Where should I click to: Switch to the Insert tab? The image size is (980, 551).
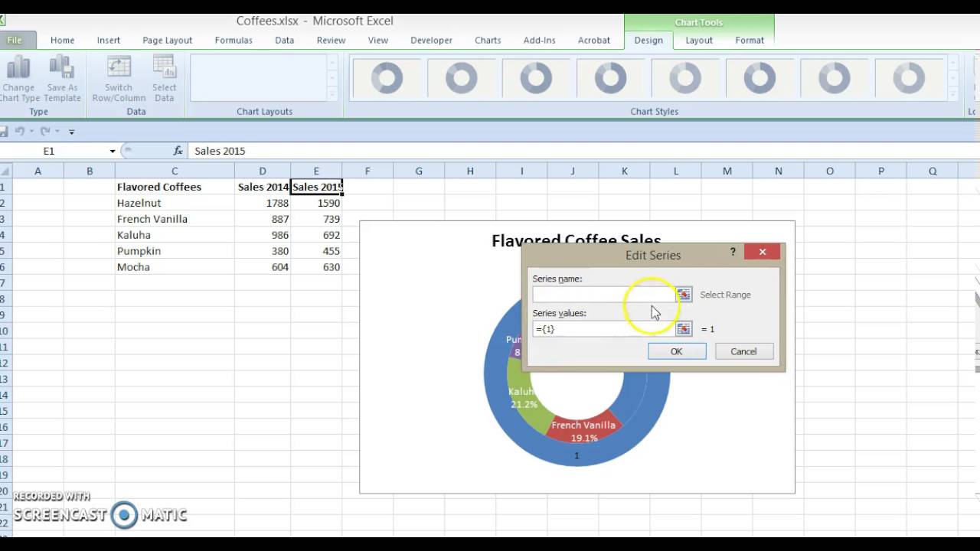[109, 40]
